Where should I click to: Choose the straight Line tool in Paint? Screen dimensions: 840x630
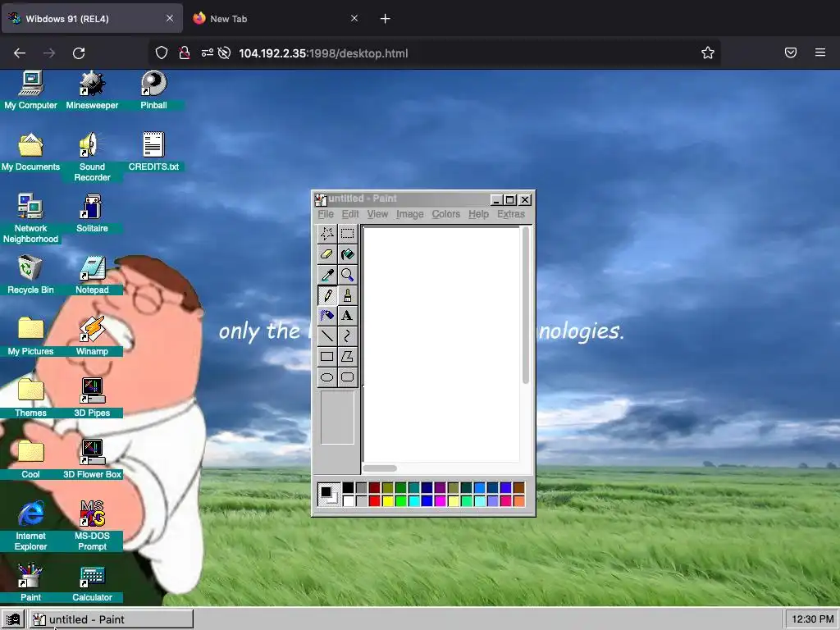point(326,336)
